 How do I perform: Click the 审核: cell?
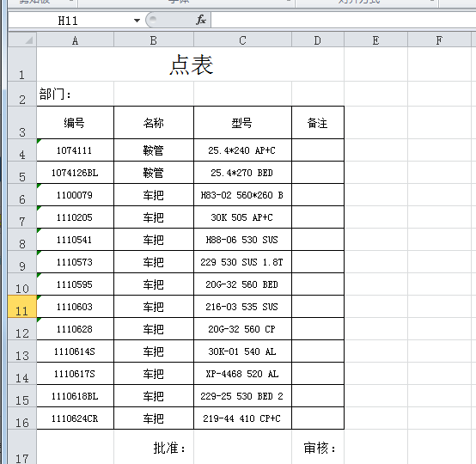[x=318, y=447]
